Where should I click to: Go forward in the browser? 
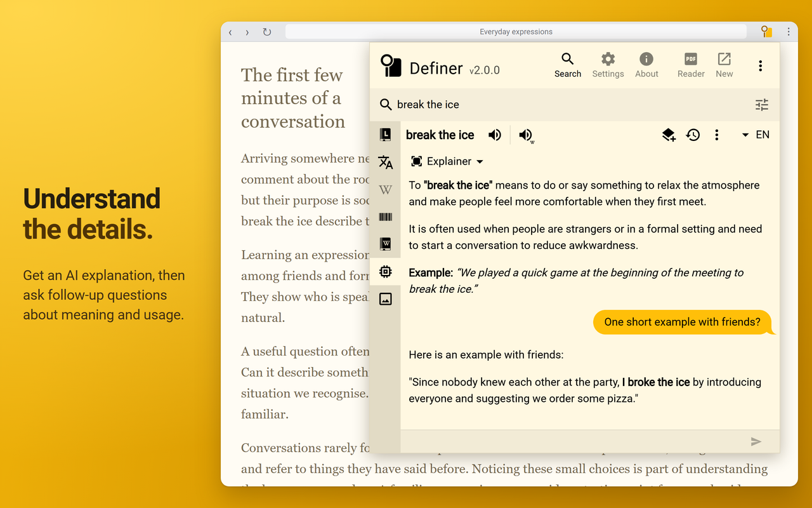pyautogui.click(x=247, y=32)
